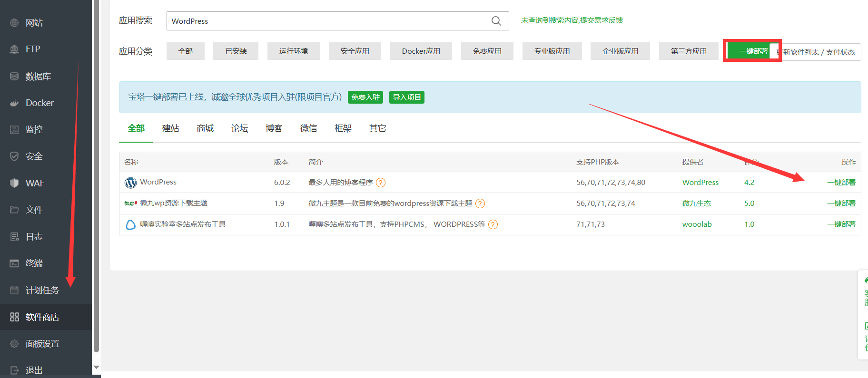Click the green 免费入驻 button

click(365, 97)
